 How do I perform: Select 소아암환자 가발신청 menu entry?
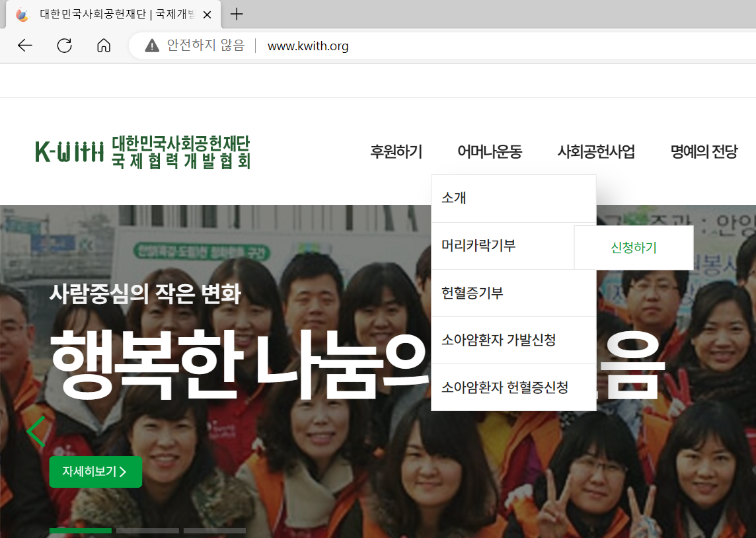point(513,340)
